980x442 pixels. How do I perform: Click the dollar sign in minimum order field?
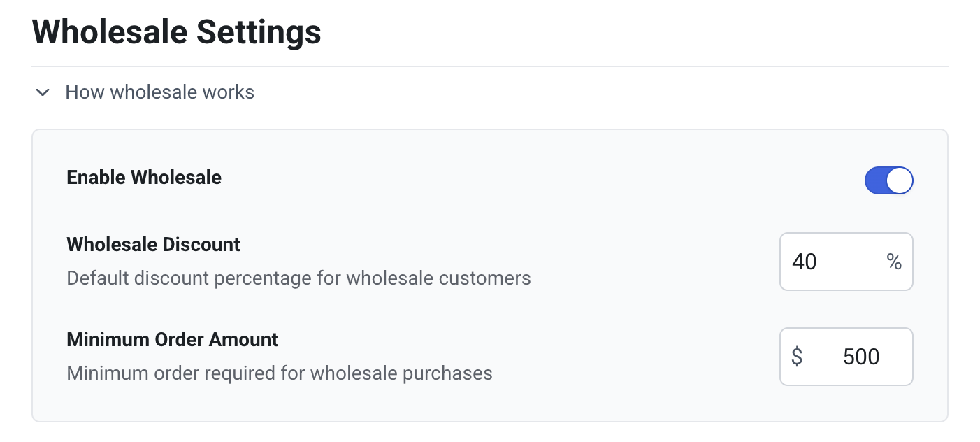797,357
